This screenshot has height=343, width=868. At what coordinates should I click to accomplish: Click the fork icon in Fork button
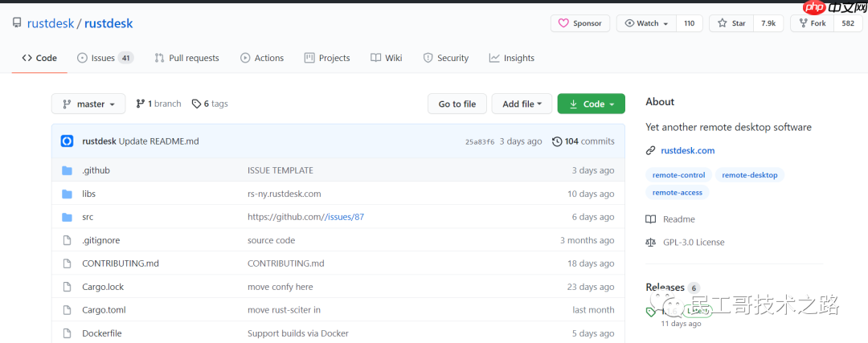click(803, 23)
